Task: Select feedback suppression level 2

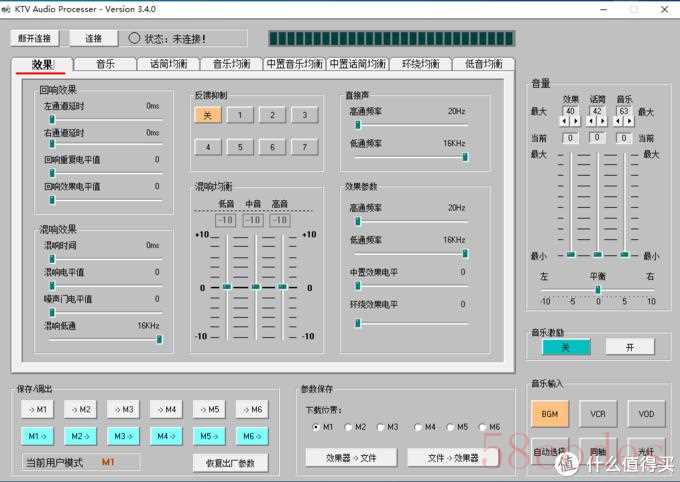Action: [272, 115]
